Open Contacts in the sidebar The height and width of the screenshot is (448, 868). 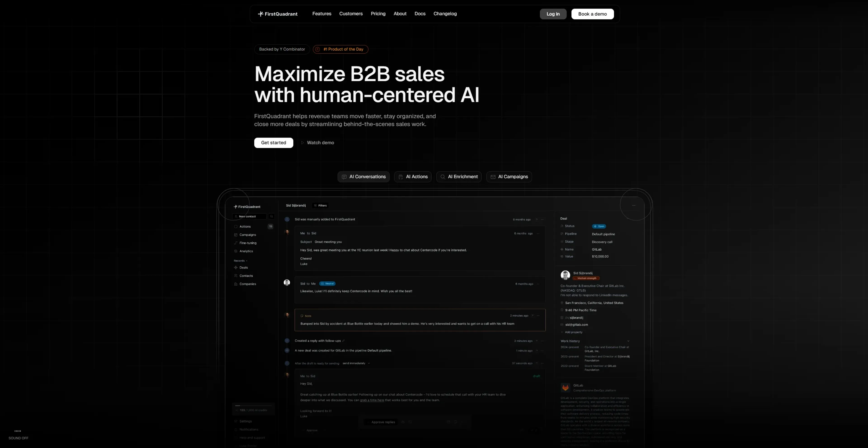point(246,276)
